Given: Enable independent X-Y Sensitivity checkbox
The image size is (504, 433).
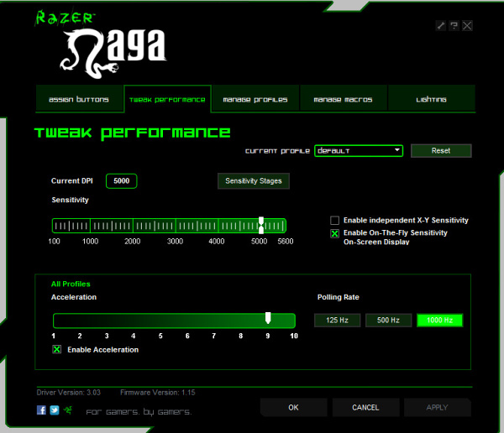Looking at the screenshot, I should tap(334, 221).
